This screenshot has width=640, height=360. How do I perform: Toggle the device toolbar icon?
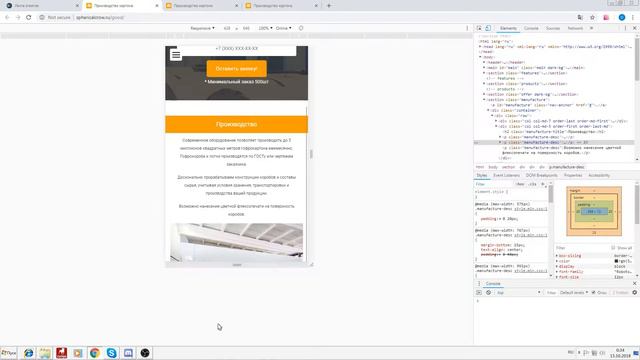point(488,28)
